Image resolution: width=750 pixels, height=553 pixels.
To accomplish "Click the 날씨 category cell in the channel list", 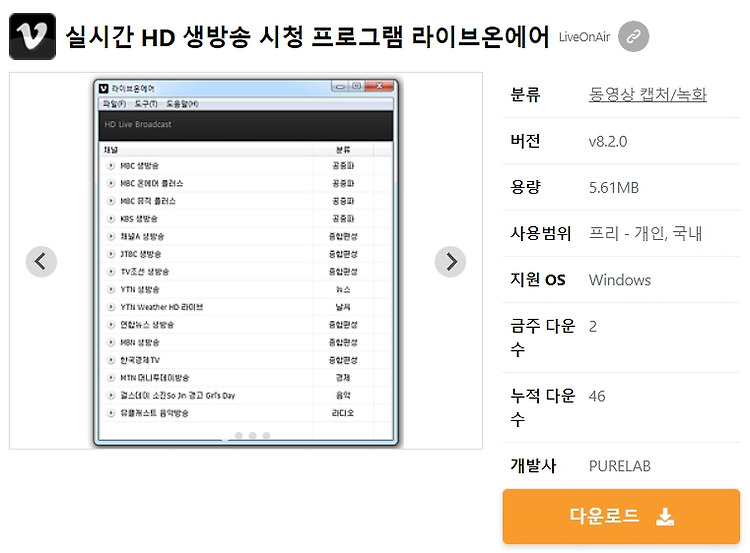I will (343, 307).
